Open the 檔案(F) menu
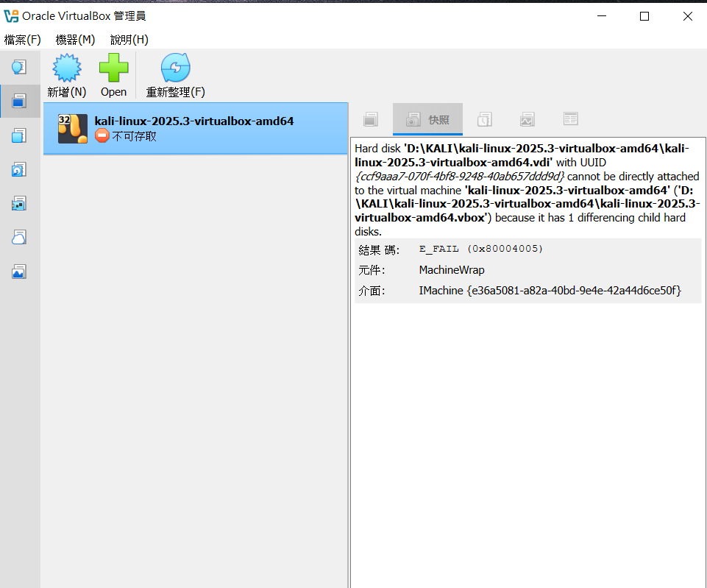The width and height of the screenshot is (707, 588). (23, 40)
